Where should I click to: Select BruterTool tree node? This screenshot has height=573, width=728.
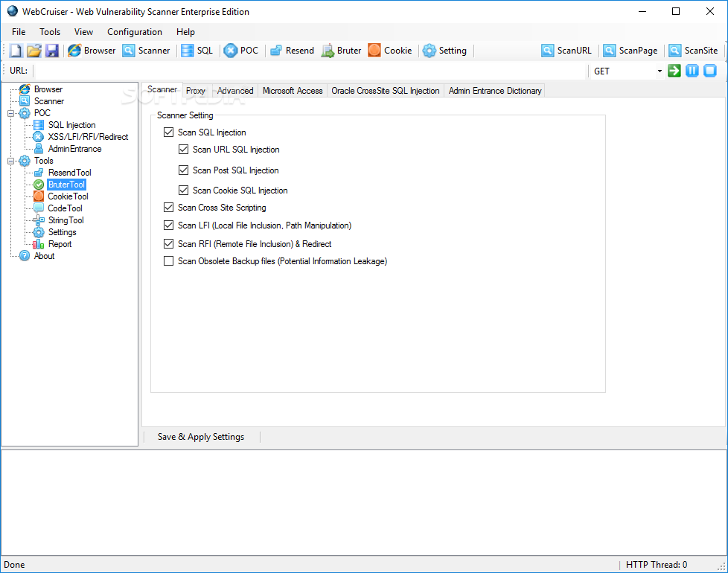click(66, 185)
